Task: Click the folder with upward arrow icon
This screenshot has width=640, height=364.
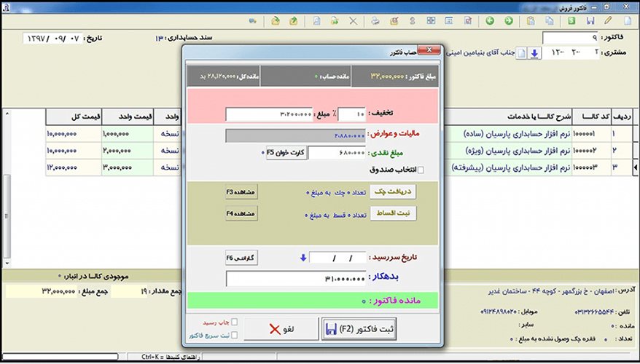Action: coord(294,21)
